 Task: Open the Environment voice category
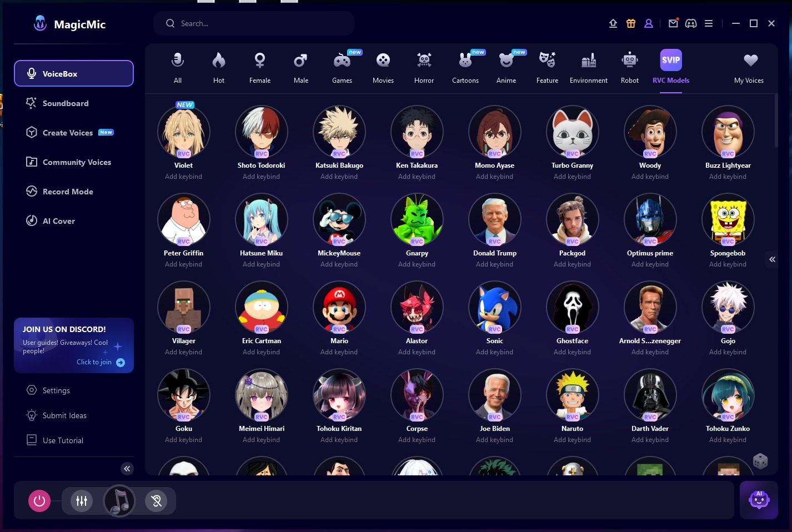(x=589, y=67)
